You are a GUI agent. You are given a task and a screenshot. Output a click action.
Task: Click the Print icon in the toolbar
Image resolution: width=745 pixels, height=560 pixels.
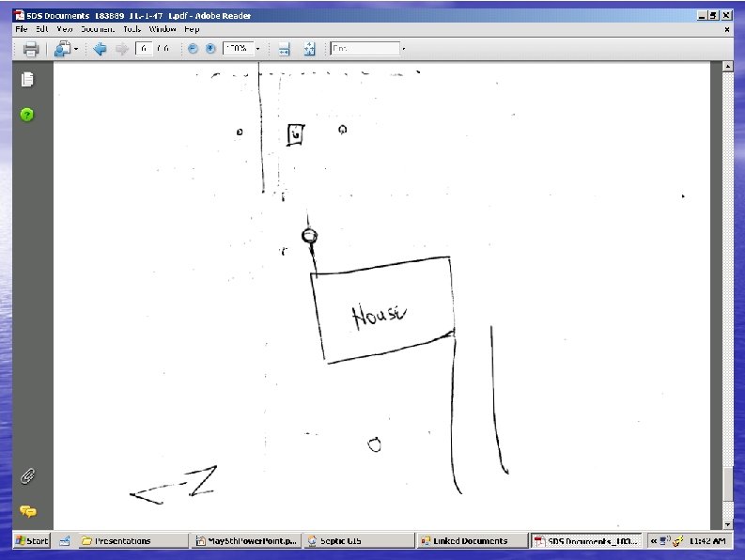31,49
